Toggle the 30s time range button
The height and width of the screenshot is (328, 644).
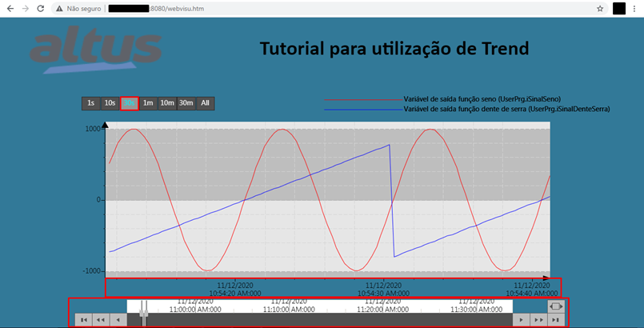click(129, 103)
